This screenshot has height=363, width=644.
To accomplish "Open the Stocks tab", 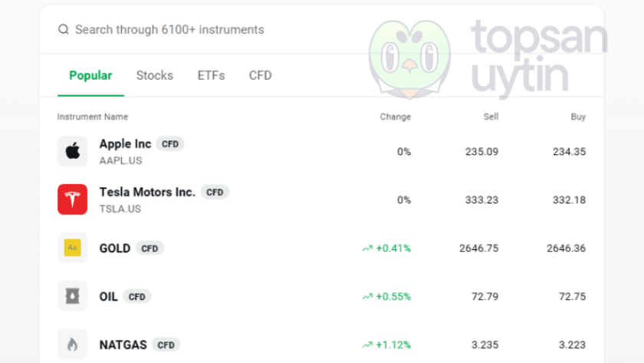I will pos(155,75).
